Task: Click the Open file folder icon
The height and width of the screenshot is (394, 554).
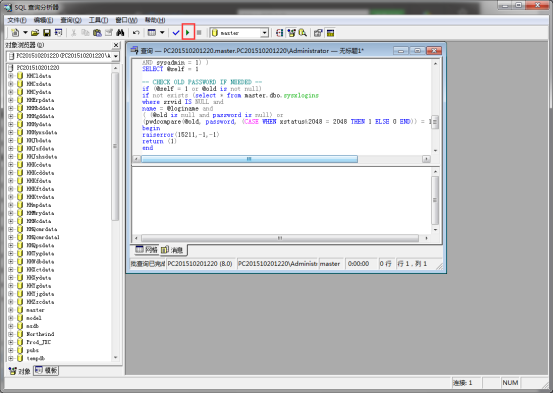Action: click(35, 33)
